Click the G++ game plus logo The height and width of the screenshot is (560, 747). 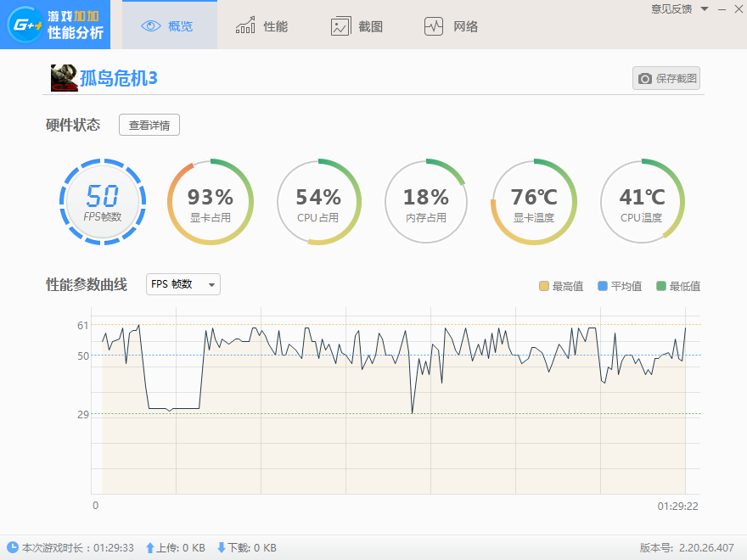point(55,25)
